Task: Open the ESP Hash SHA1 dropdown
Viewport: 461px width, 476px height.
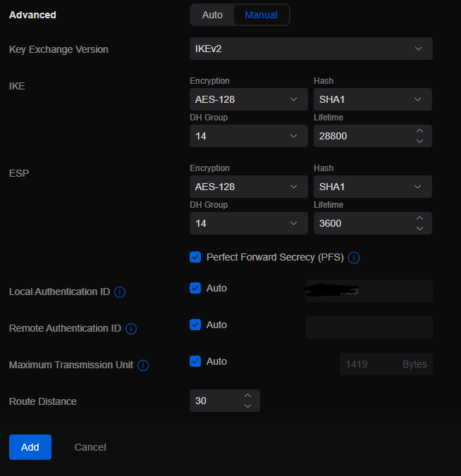Action: [x=373, y=187]
